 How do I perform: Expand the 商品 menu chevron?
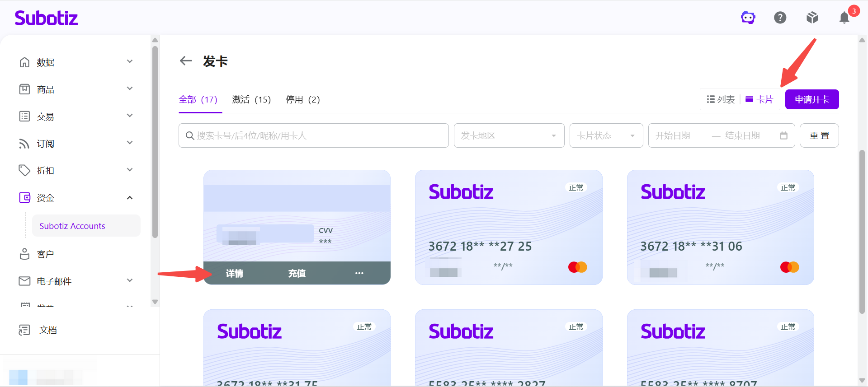pyautogui.click(x=130, y=89)
